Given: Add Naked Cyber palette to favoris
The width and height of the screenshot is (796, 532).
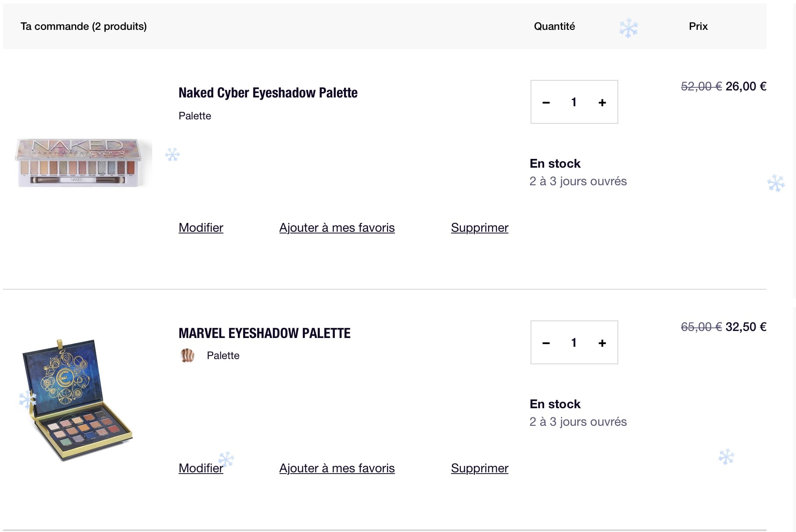Looking at the screenshot, I should pos(337,228).
